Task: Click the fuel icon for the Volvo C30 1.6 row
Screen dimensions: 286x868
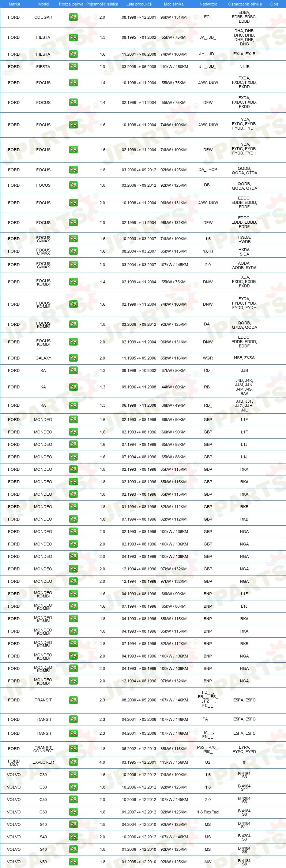Action: pos(73,775)
